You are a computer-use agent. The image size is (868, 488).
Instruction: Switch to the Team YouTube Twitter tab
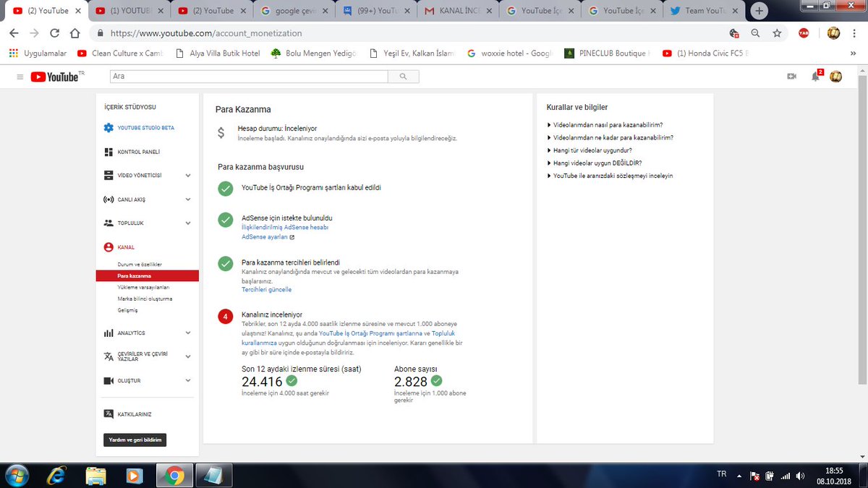[x=705, y=11]
